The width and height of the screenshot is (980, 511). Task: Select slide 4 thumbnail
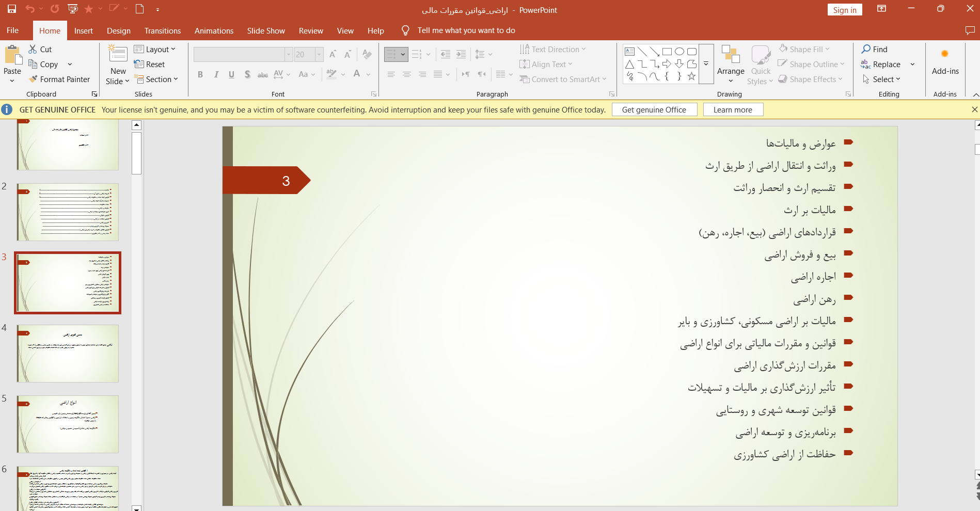pyautogui.click(x=68, y=353)
